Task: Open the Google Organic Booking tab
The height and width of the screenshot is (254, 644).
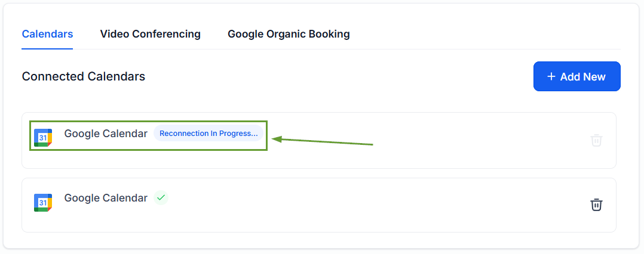Action: (289, 33)
